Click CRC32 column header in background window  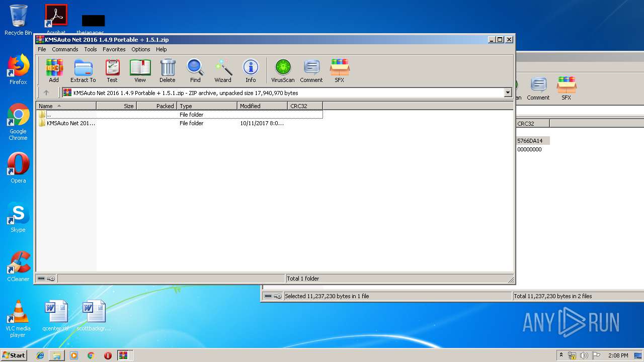click(x=533, y=123)
